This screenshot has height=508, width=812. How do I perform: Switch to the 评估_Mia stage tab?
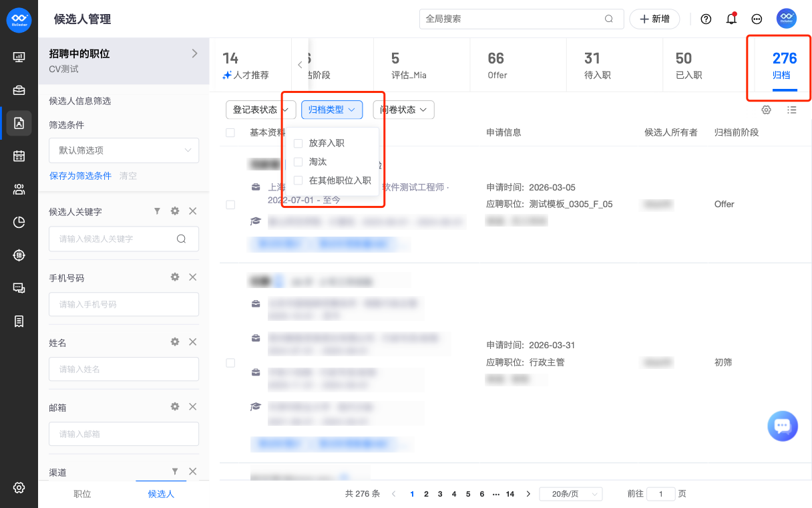(x=421, y=66)
